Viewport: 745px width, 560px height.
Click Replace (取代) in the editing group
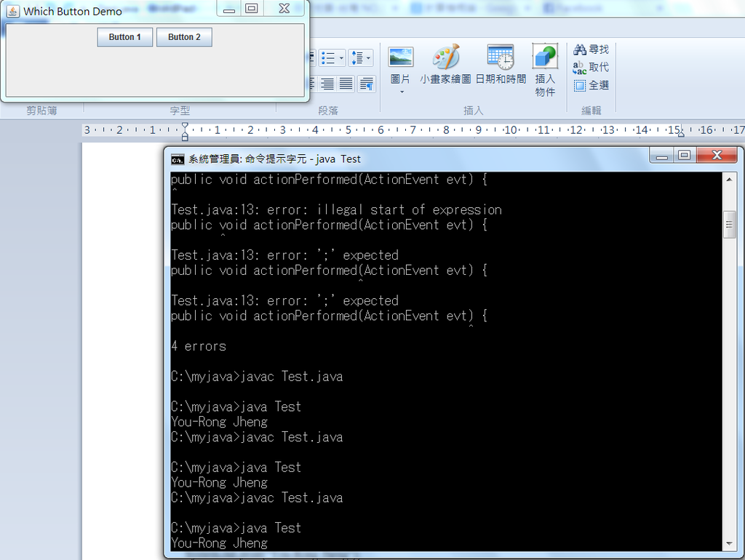tap(591, 68)
